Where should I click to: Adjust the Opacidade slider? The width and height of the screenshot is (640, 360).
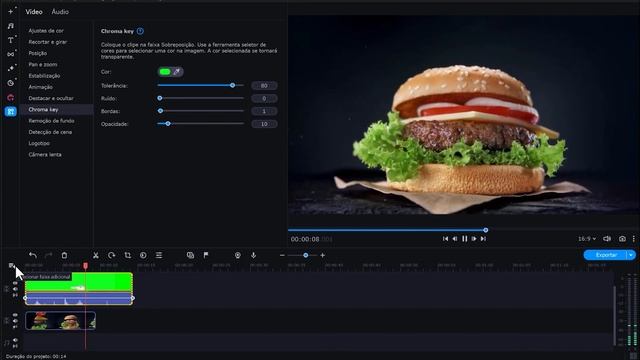(200, 123)
